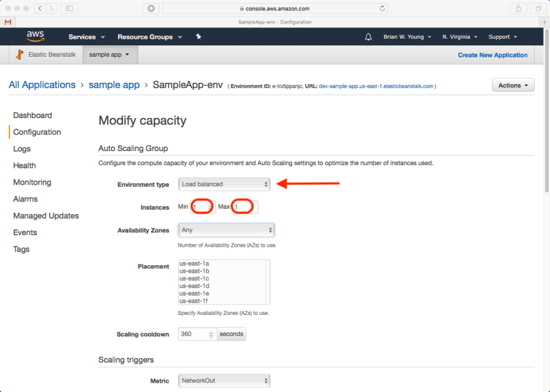The height and width of the screenshot is (392, 550).
Task: Click the reload page icon in address bar
Action: [x=382, y=8]
